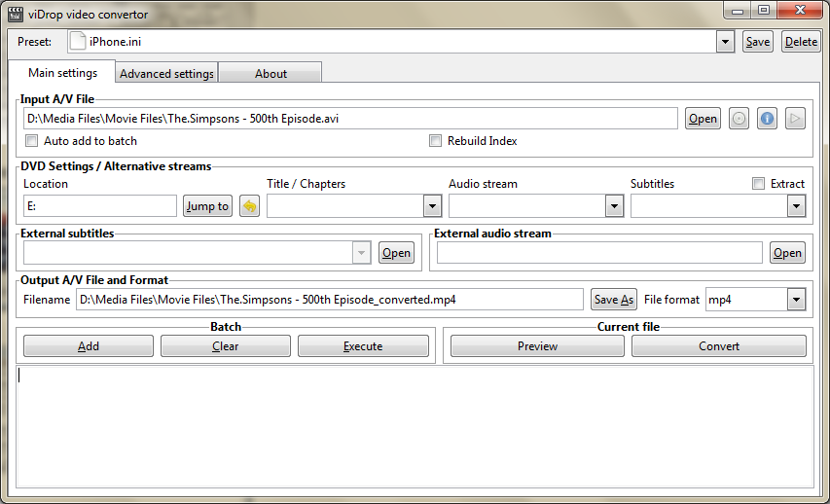This screenshot has height=504, width=830.
Task: Show file info with the blue info icon
Action: (x=768, y=119)
